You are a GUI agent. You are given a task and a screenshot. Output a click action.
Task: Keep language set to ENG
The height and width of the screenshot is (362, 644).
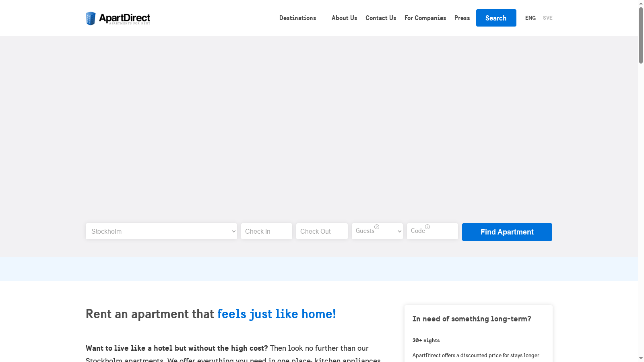click(x=530, y=18)
